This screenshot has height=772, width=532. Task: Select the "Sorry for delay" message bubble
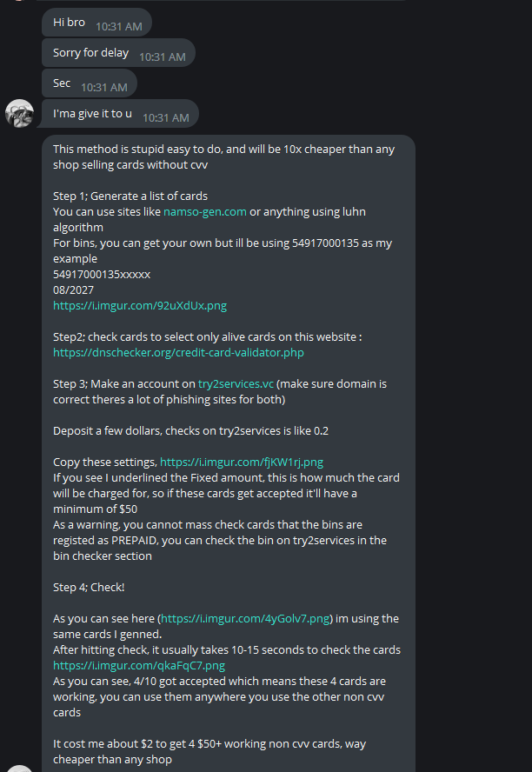[x=118, y=53]
